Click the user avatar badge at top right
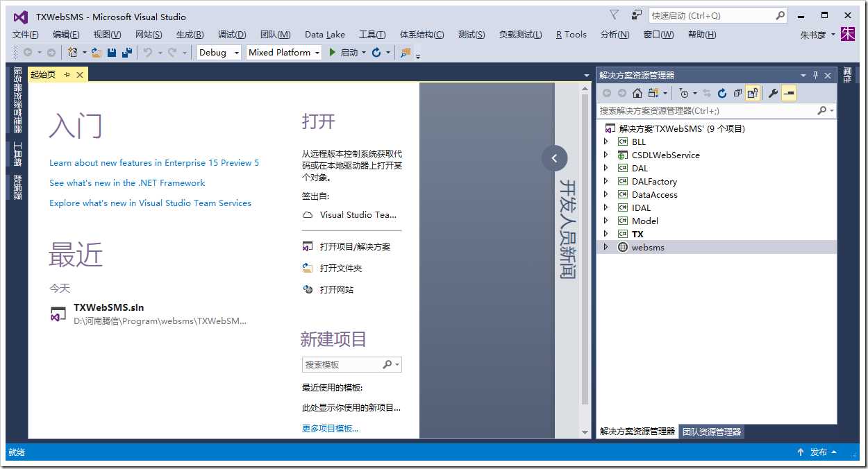Image resolution: width=868 pixels, height=469 pixels. 848,34
